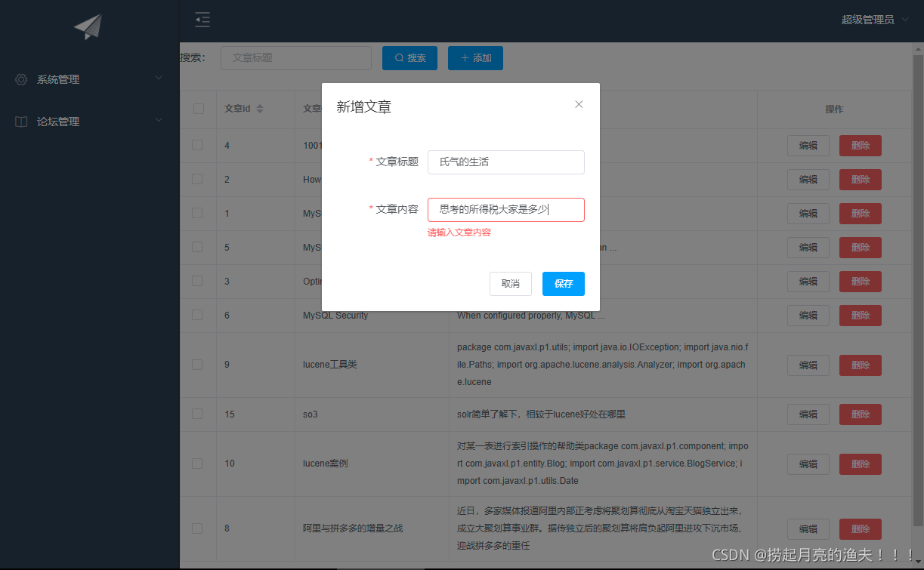The image size is (924, 570).
Task: Check the checkbox for the so3 article row
Action: (197, 414)
